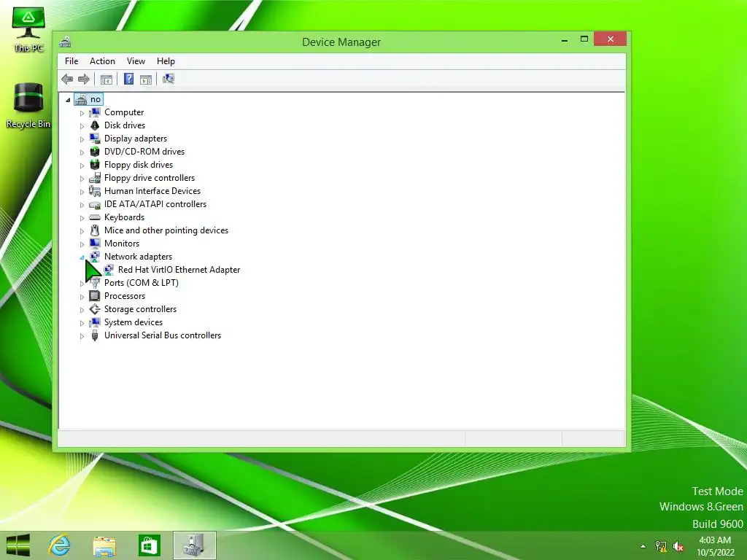Open the Action menu
Viewport: 747px width, 560px height.
102,61
